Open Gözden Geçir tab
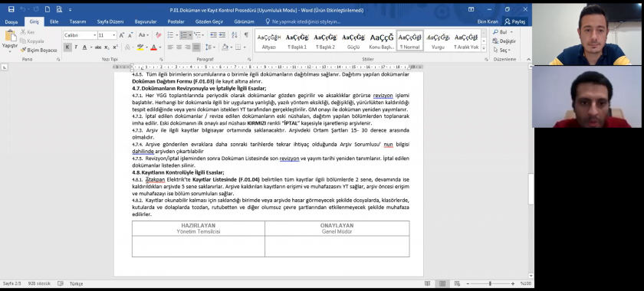This screenshot has width=644, height=291. (x=209, y=21)
